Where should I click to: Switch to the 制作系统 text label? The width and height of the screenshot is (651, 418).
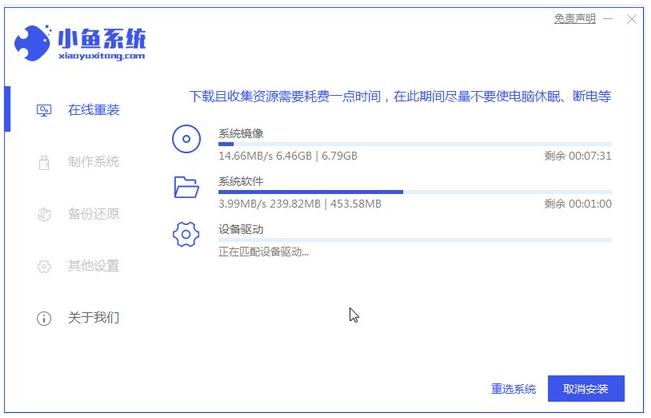[x=93, y=162]
